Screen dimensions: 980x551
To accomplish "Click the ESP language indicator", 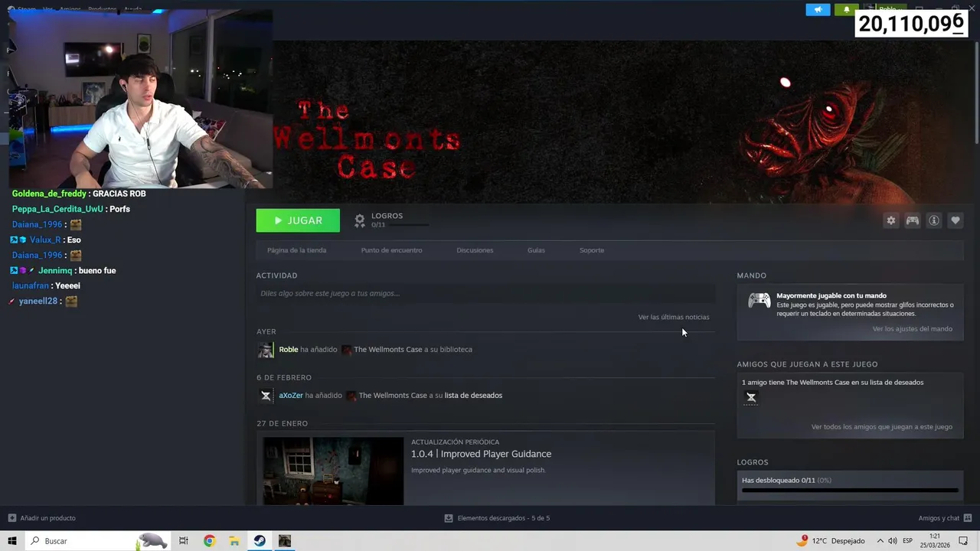I will (x=907, y=541).
